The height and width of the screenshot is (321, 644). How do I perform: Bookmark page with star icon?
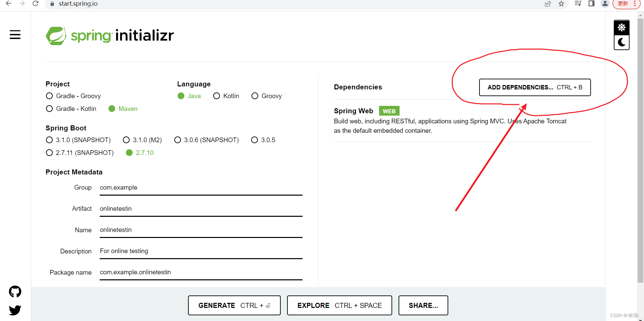(561, 4)
